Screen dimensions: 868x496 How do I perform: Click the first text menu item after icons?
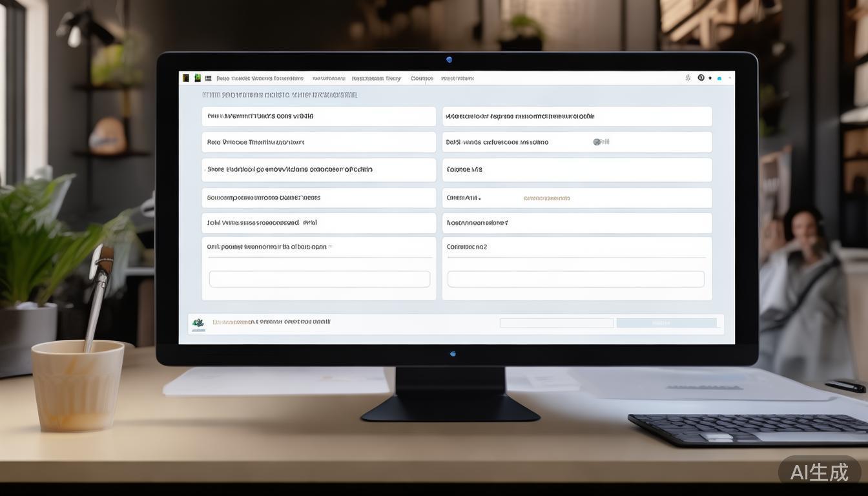[x=260, y=78]
